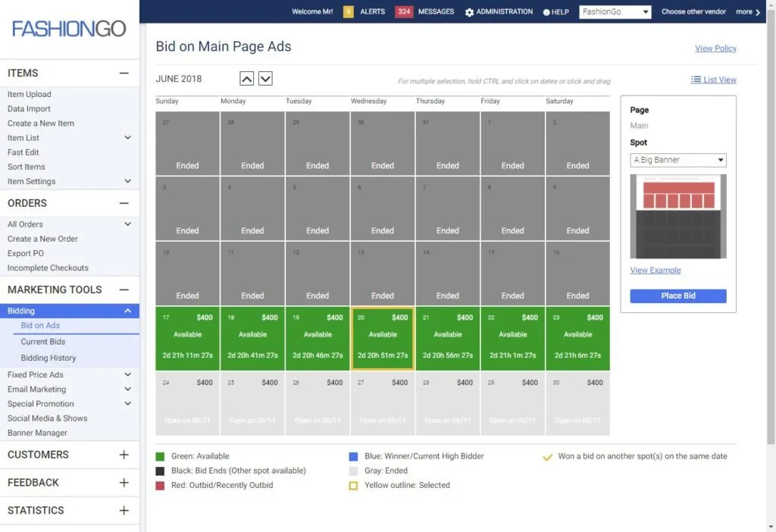Click the blue Winner legend swatch
The image size is (776, 532).
[353, 456]
